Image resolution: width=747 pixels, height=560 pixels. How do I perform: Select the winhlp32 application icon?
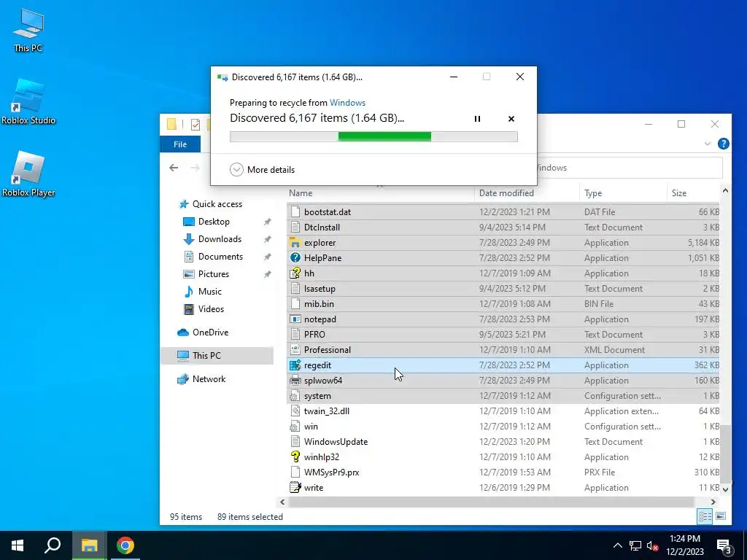(x=295, y=457)
